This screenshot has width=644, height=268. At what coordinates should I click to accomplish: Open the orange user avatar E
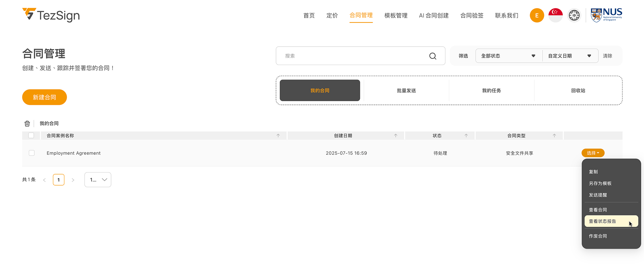tap(537, 15)
